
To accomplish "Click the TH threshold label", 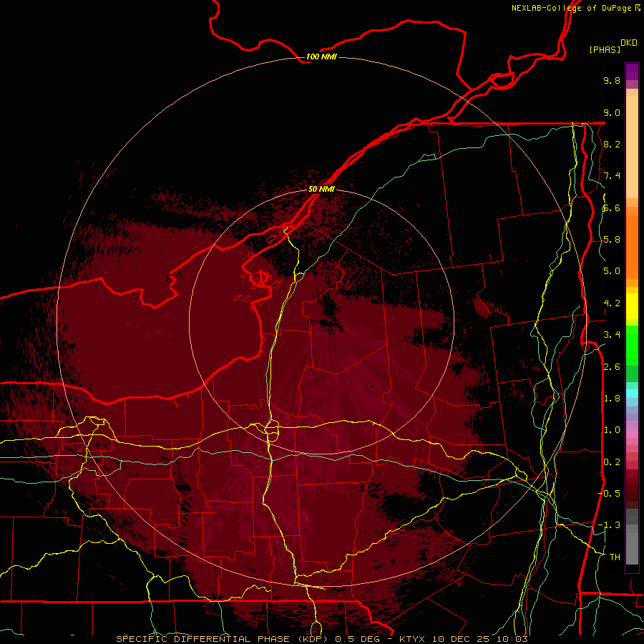I will [x=615, y=557].
